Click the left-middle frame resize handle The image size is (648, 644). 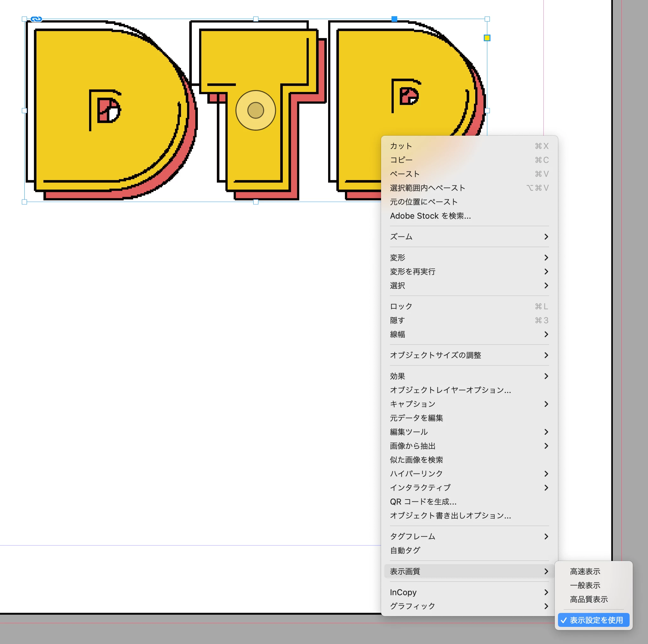[x=24, y=110]
